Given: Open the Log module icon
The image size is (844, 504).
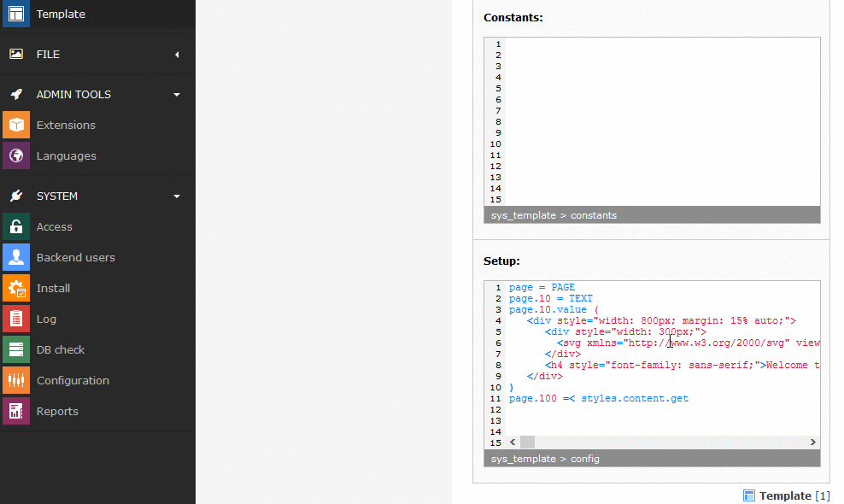Looking at the screenshot, I should coord(16,319).
